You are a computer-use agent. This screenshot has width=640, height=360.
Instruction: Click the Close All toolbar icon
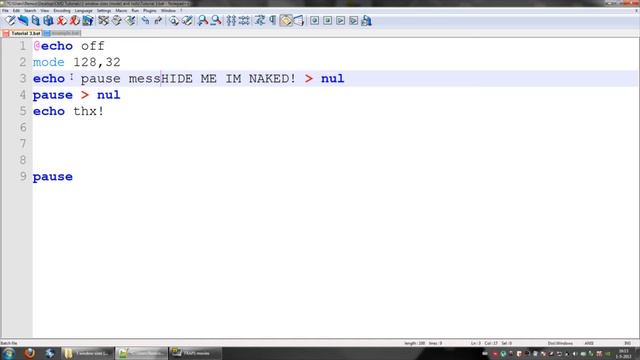coord(75,20)
